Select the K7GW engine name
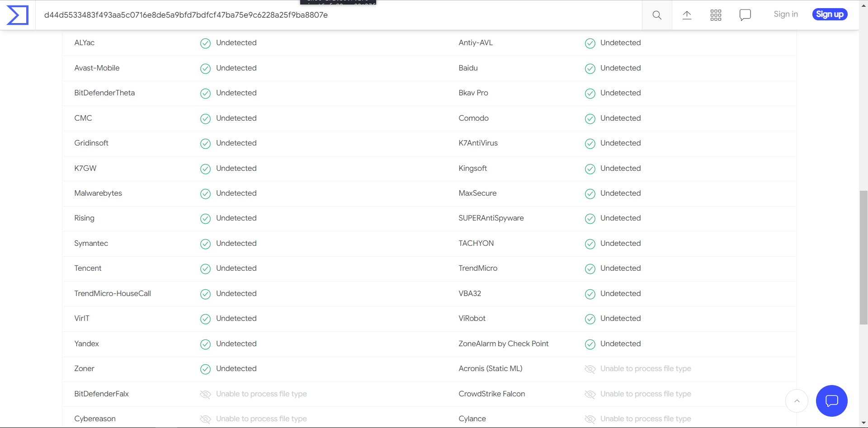The image size is (868, 428). pyautogui.click(x=85, y=168)
